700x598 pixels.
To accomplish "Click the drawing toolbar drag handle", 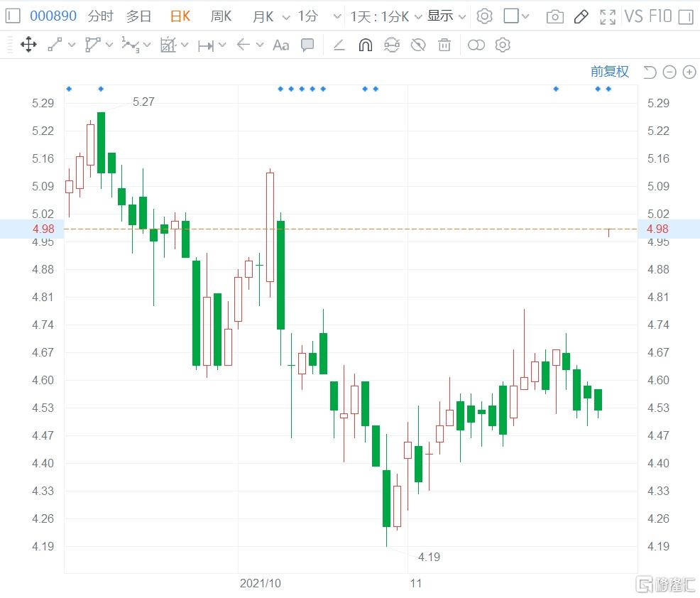I will (x=9, y=45).
